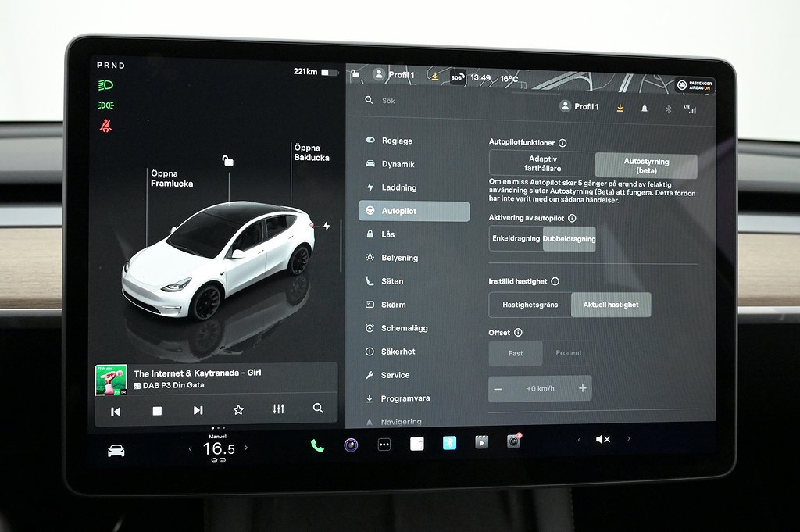Viewport: 800px width, 532px height.
Task: Set speed to Hastighetsgräns
Action: [x=530, y=305]
